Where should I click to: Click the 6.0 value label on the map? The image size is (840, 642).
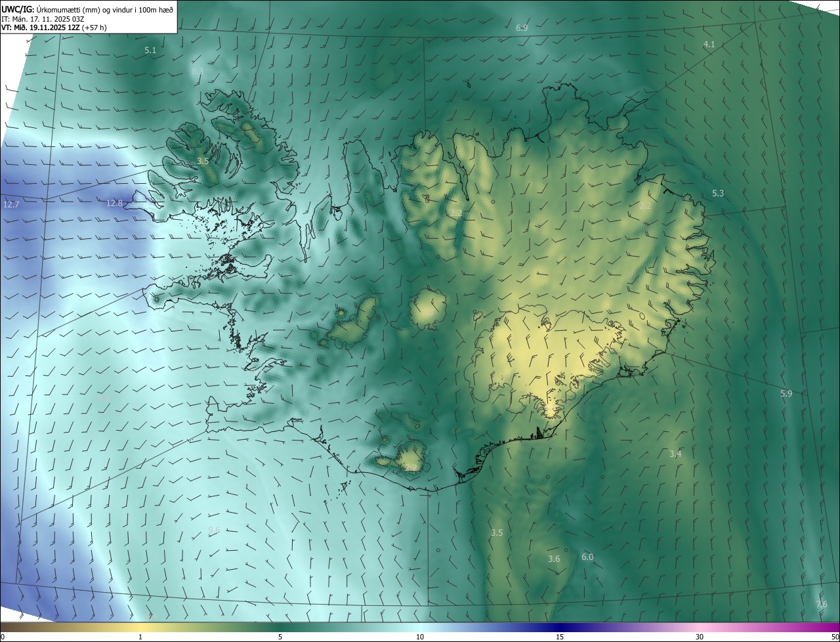(x=587, y=557)
